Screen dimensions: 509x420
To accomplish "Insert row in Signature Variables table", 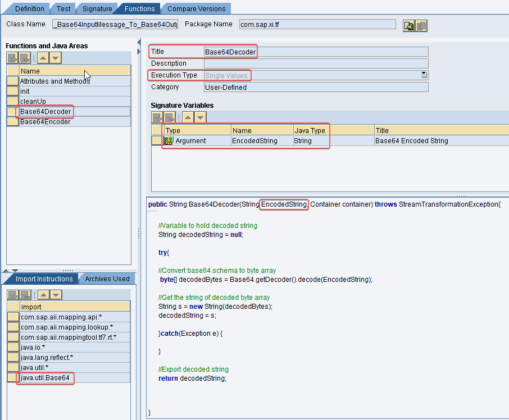I will click(x=157, y=117).
